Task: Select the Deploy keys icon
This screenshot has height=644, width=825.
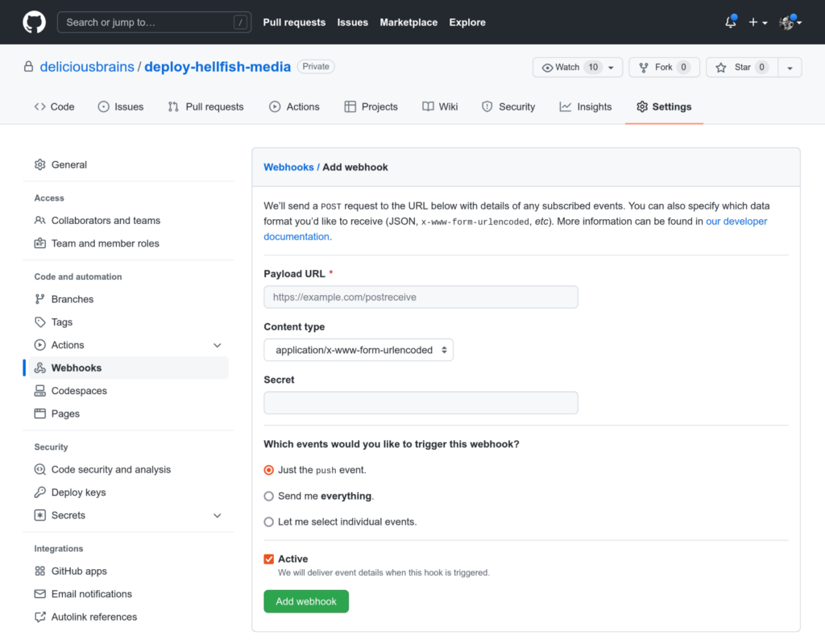Action: pyautogui.click(x=40, y=492)
